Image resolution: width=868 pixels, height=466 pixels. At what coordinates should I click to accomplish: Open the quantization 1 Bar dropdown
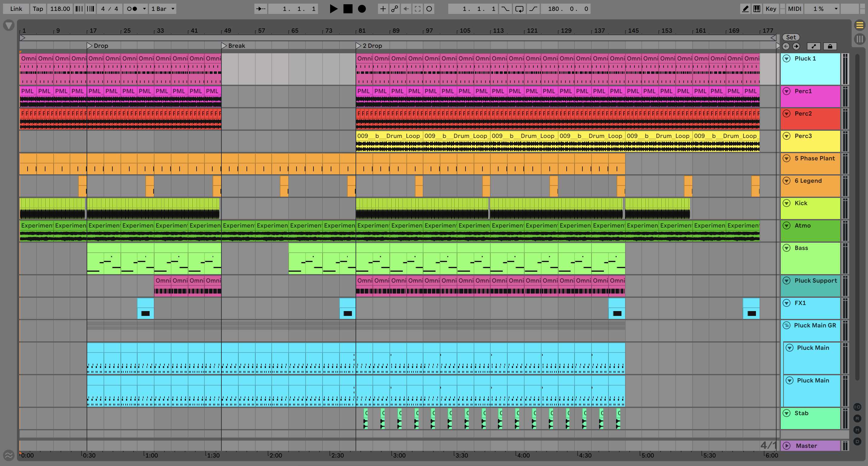click(x=163, y=9)
